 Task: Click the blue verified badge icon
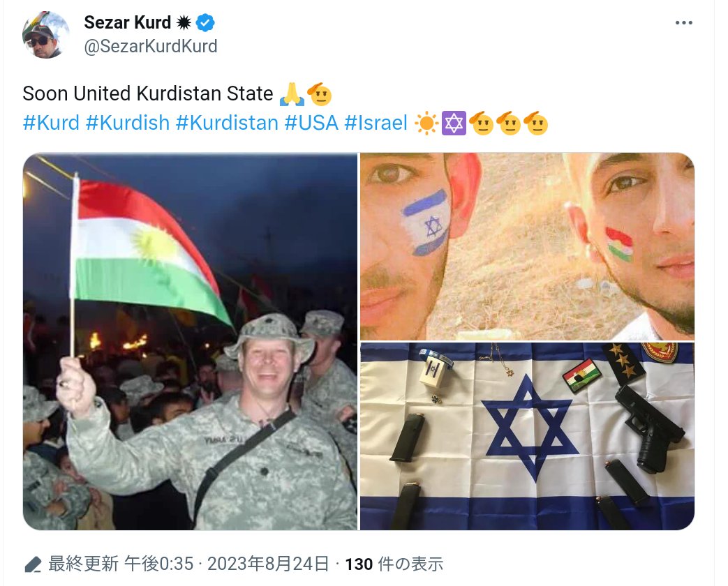(x=205, y=23)
